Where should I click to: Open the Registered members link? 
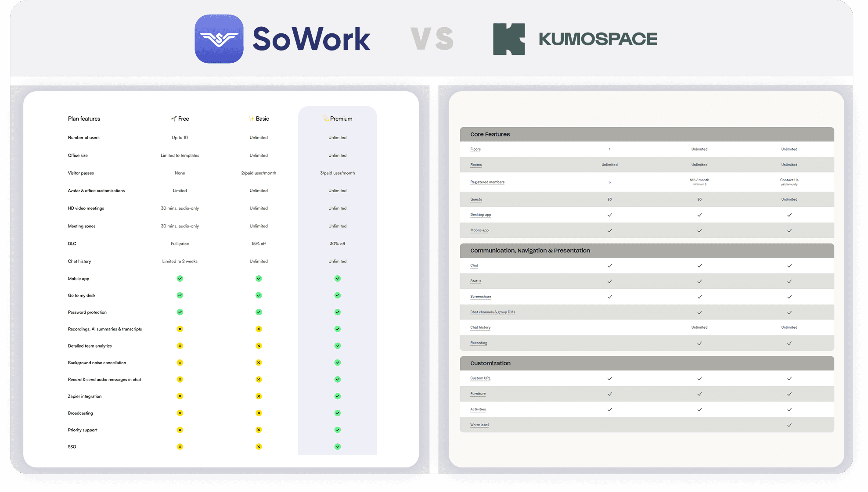pyautogui.click(x=487, y=182)
